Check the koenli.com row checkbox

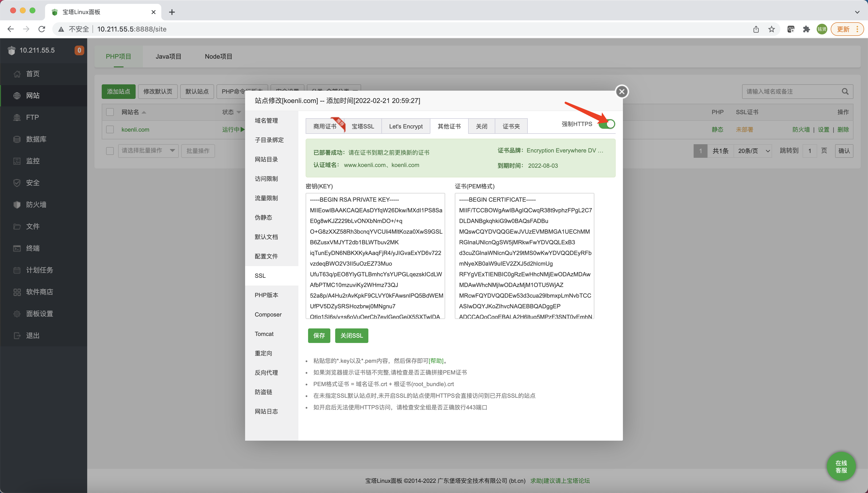[x=110, y=129]
